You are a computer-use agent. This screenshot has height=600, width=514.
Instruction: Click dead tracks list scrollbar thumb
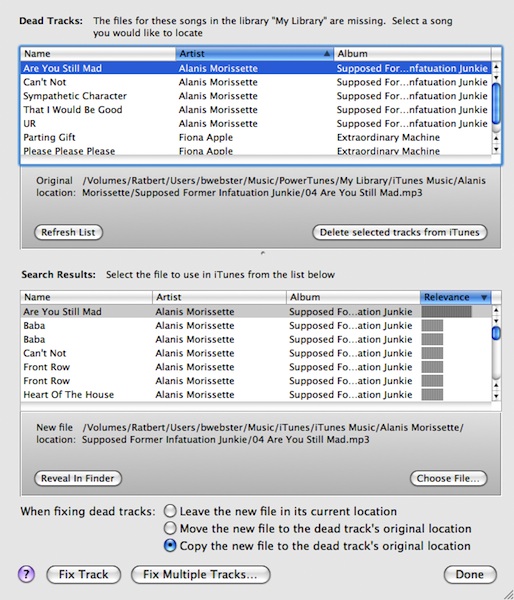pyautogui.click(x=496, y=103)
